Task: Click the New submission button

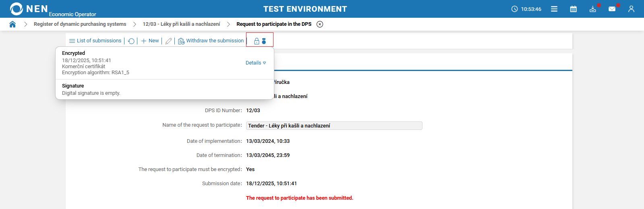Action: 150,41
